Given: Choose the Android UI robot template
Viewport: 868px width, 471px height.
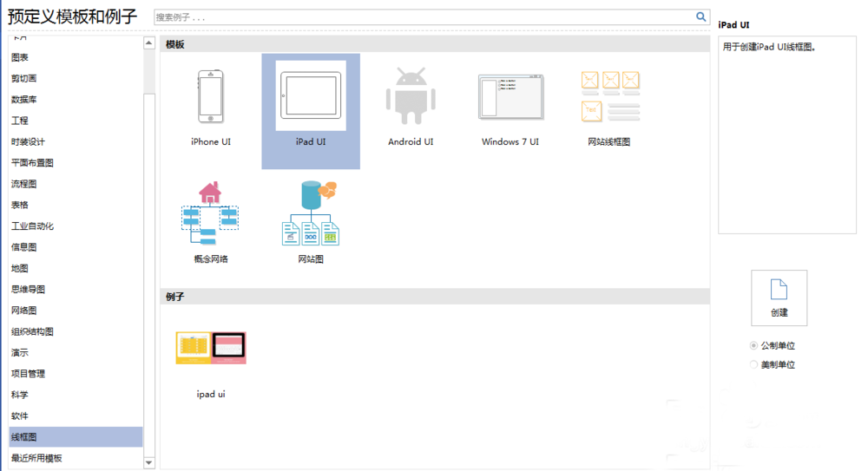Looking at the screenshot, I should pos(411,95).
